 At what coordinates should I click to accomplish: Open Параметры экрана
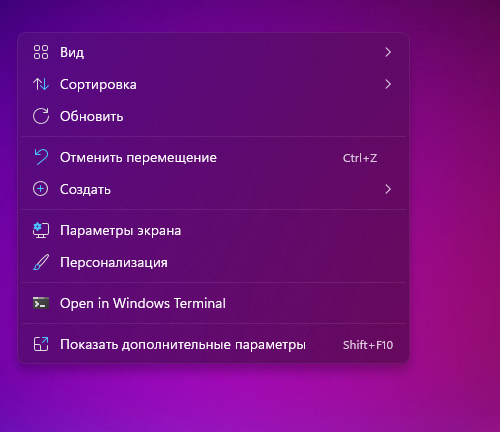213,230
